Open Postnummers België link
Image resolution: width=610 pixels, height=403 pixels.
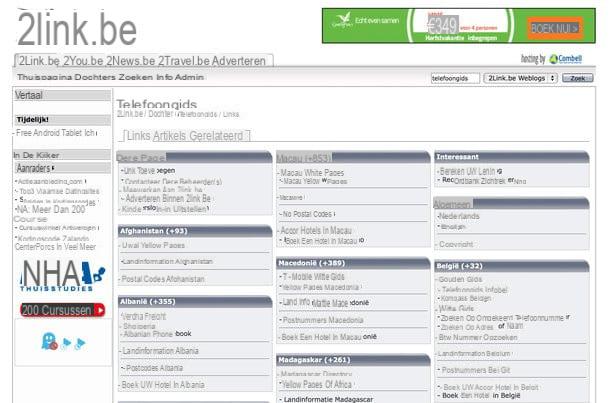(475, 370)
